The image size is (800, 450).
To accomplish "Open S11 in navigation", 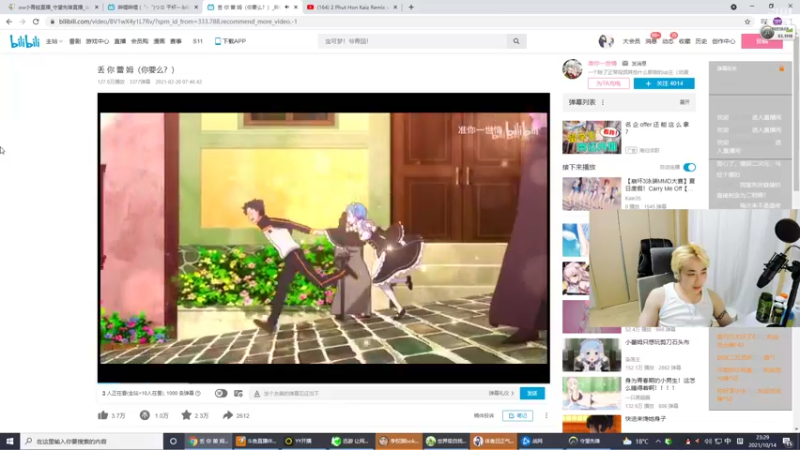I will (x=197, y=41).
